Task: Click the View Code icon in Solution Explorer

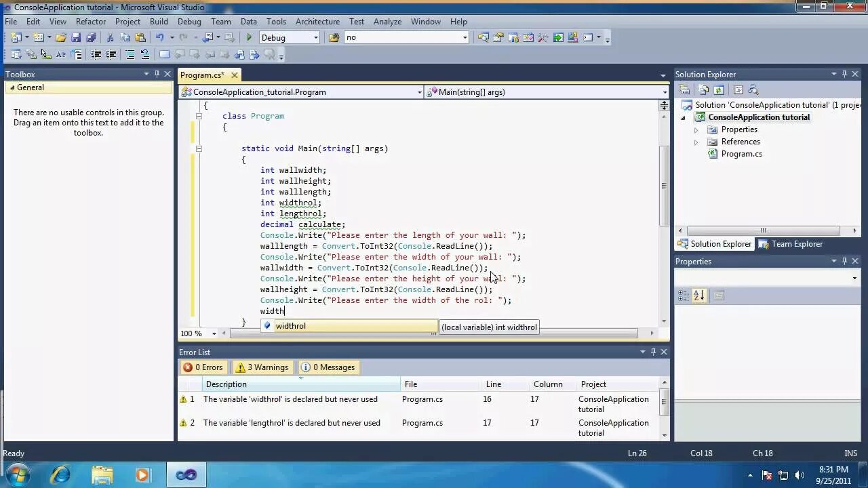Action: click(738, 89)
